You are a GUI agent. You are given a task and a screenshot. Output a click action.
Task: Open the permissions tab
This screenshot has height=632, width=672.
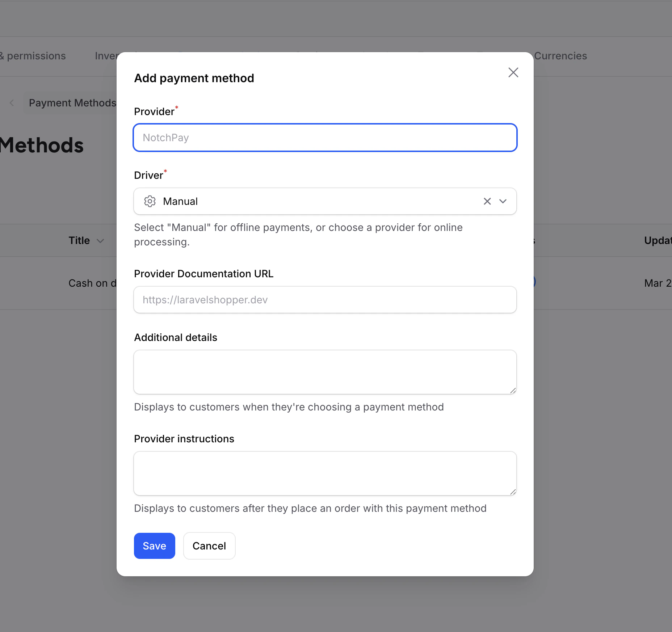pyautogui.click(x=33, y=56)
